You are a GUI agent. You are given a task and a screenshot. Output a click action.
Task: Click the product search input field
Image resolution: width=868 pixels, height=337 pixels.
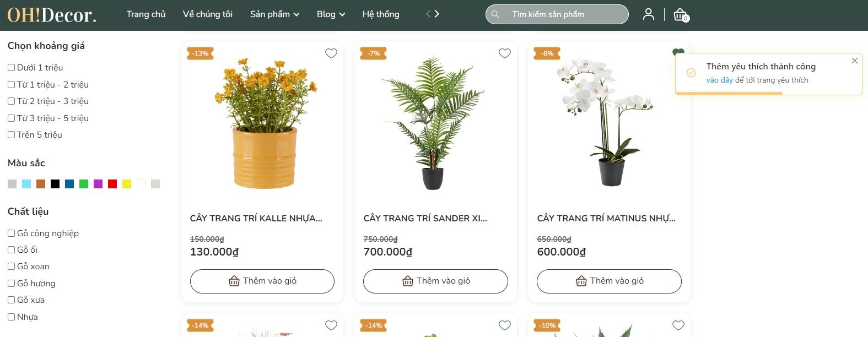point(565,14)
